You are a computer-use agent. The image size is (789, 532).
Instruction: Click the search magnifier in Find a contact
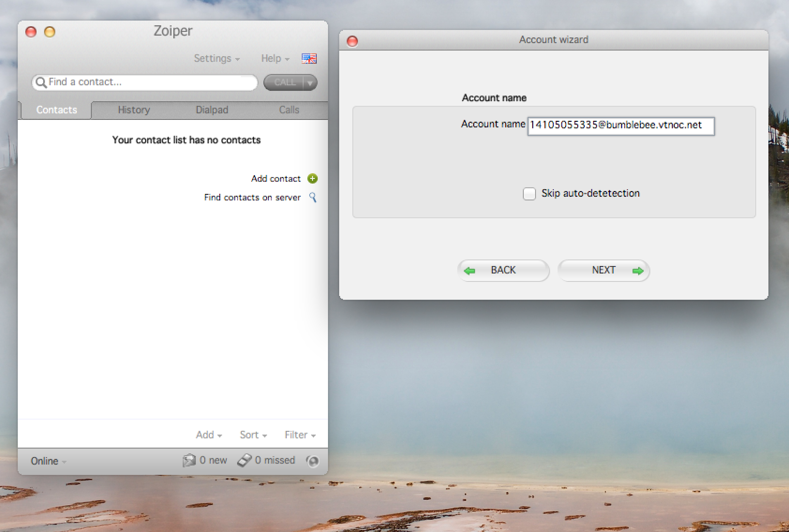tap(41, 82)
